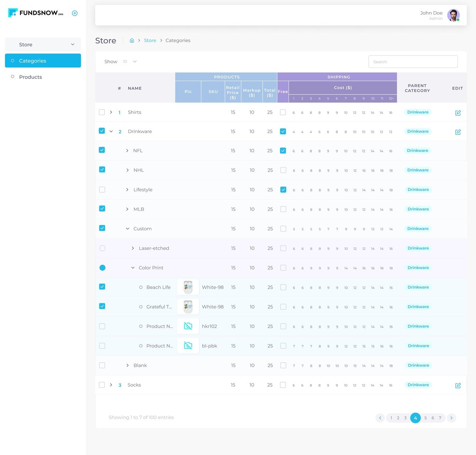Jump to page 6 in pagination
476x455 pixels.
point(433,418)
